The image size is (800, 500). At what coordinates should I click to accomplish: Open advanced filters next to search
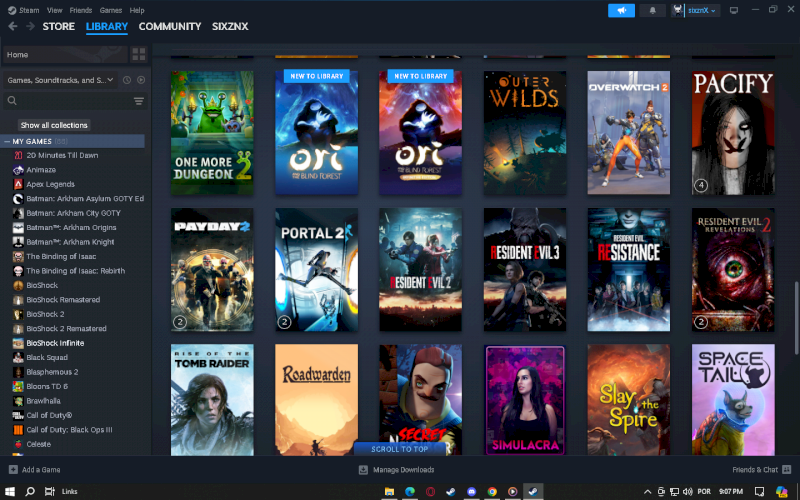pos(139,101)
